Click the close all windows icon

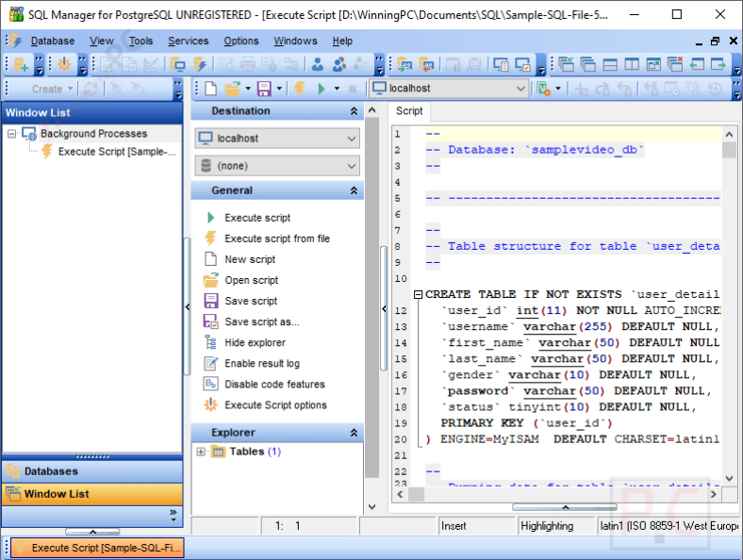(675, 64)
